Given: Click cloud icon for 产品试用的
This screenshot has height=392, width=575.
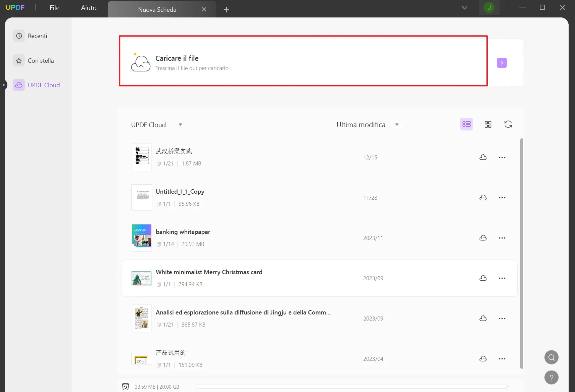Looking at the screenshot, I should (483, 359).
